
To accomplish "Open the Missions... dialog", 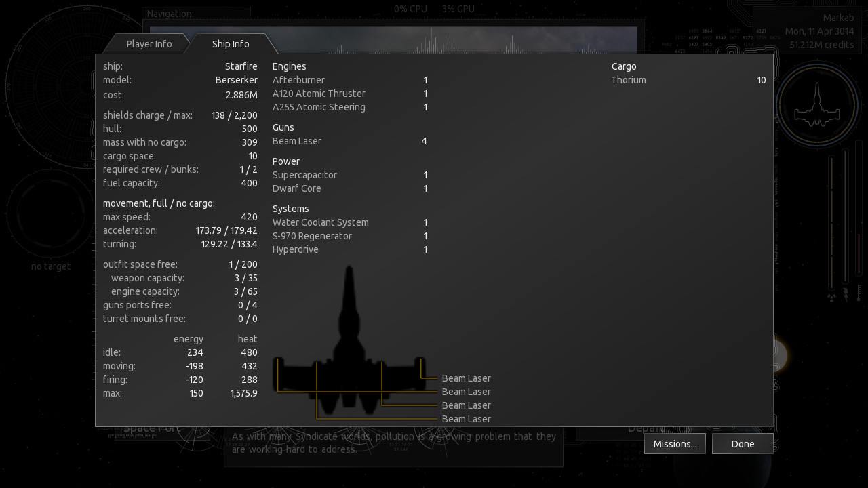I will click(x=675, y=444).
